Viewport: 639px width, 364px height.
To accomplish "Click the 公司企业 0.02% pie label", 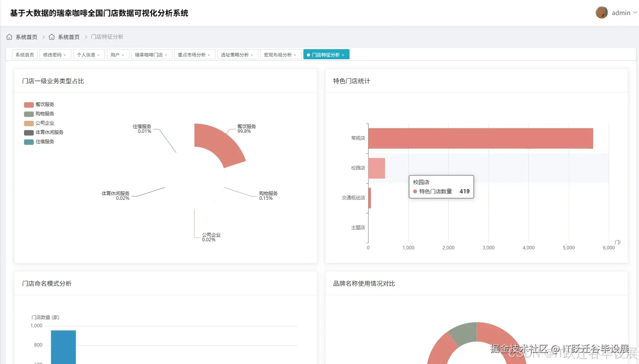I will [x=211, y=237].
